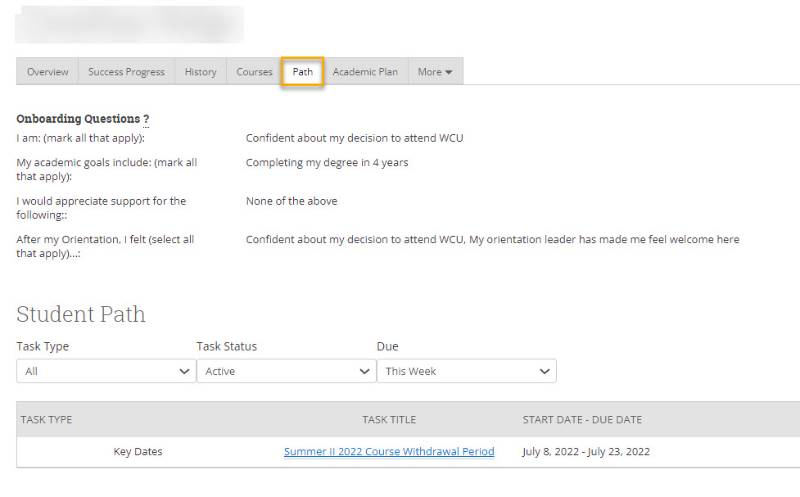Select the History tab

[x=200, y=72]
